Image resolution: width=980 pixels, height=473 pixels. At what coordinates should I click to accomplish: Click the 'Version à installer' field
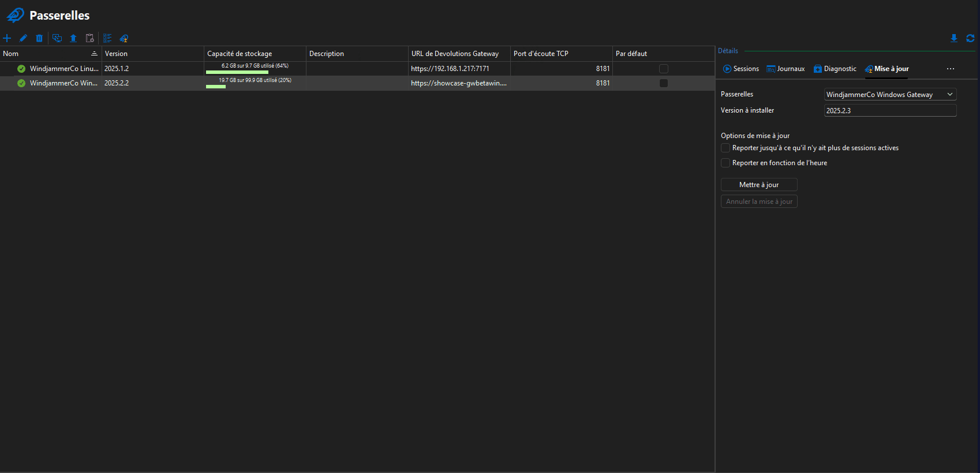coord(890,110)
